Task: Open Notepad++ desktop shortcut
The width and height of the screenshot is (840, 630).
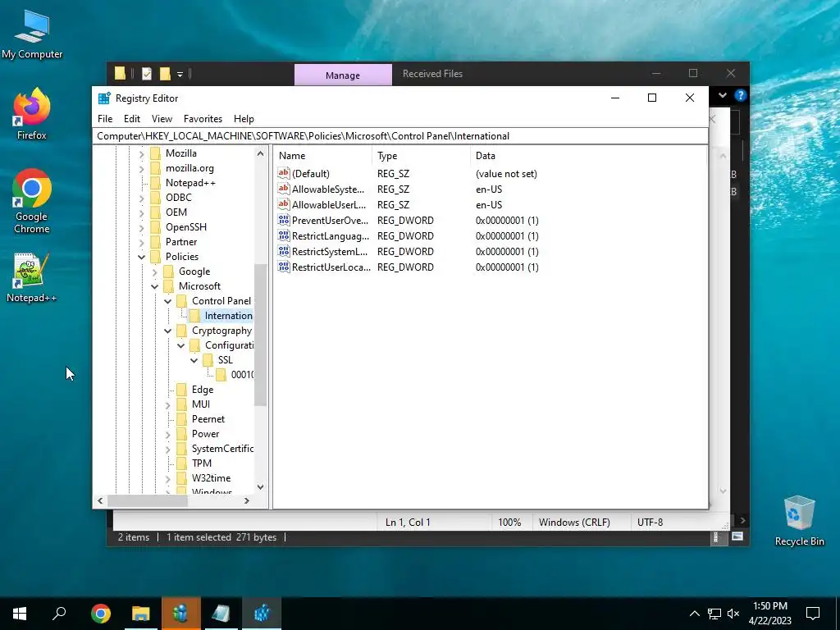Action: coord(32,277)
